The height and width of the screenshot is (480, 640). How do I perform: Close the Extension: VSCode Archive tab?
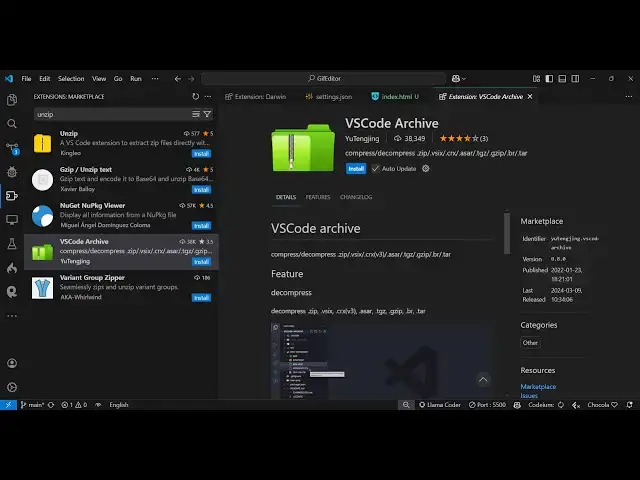[x=530, y=97]
